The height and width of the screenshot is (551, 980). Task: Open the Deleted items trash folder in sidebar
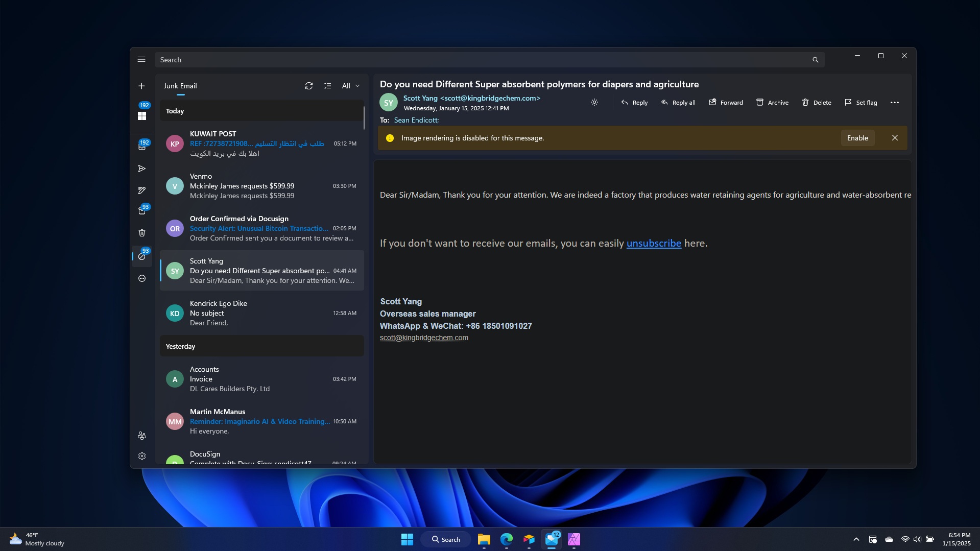(142, 233)
